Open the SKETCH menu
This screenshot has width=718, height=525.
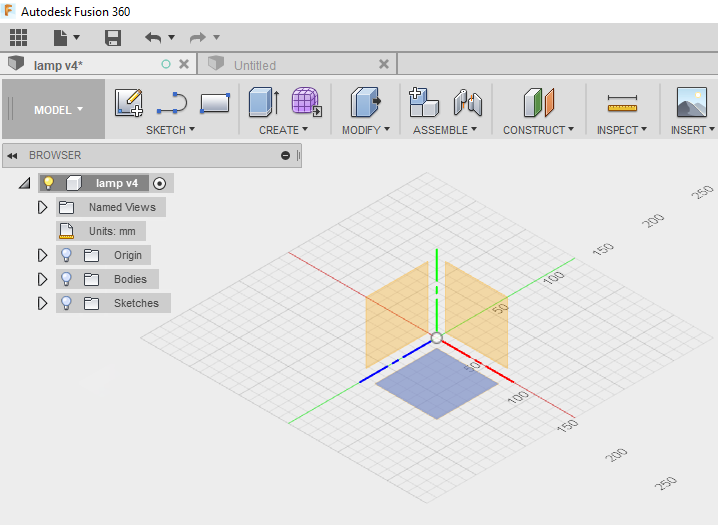(x=170, y=130)
